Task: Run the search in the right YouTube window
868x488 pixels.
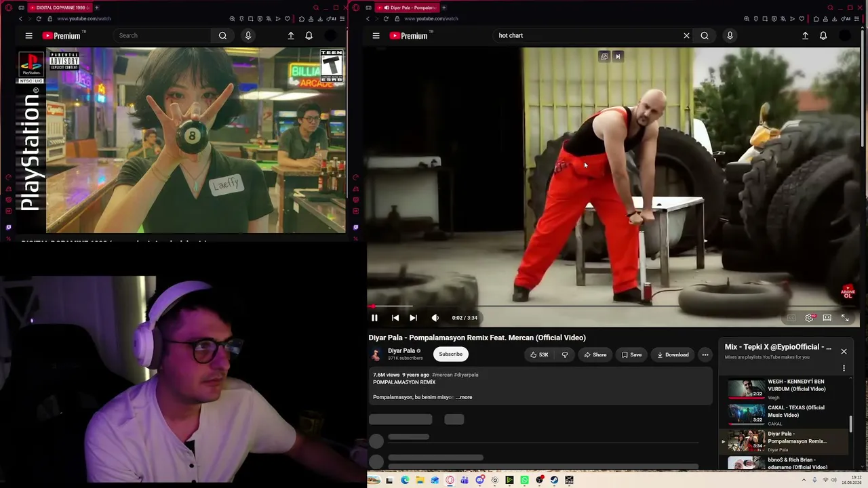Action: pos(705,36)
